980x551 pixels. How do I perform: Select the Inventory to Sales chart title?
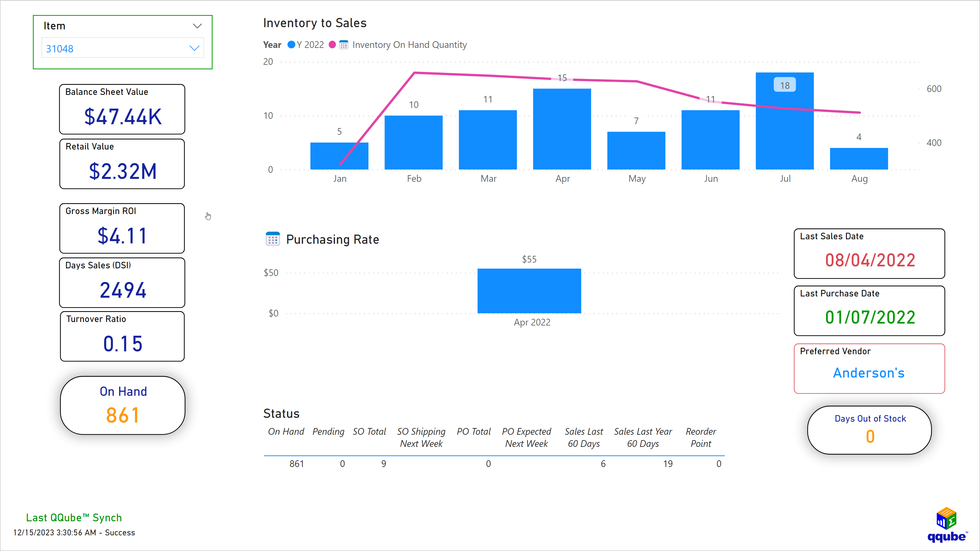coord(315,23)
